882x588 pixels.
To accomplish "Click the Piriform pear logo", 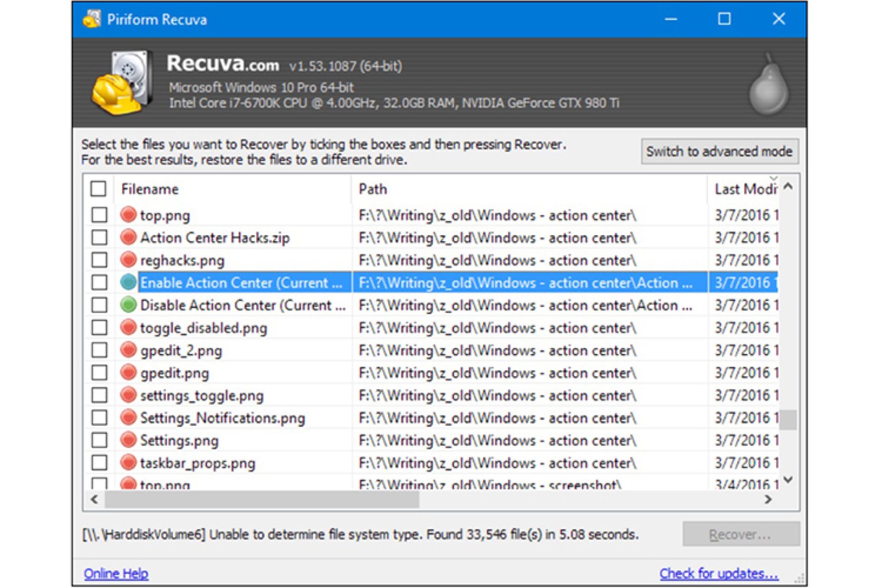I will click(769, 84).
